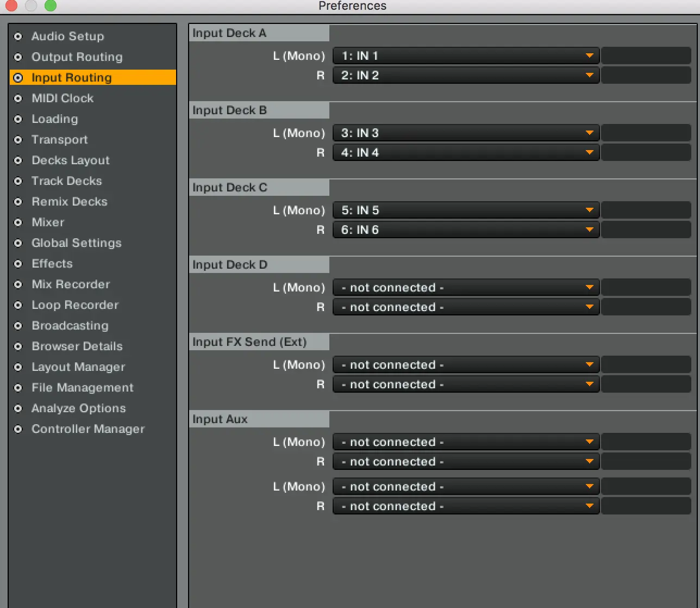The image size is (700, 608).
Task: Select Effects in the preferences sidebar
Action: pyautogui.click(x=52, y=264)
